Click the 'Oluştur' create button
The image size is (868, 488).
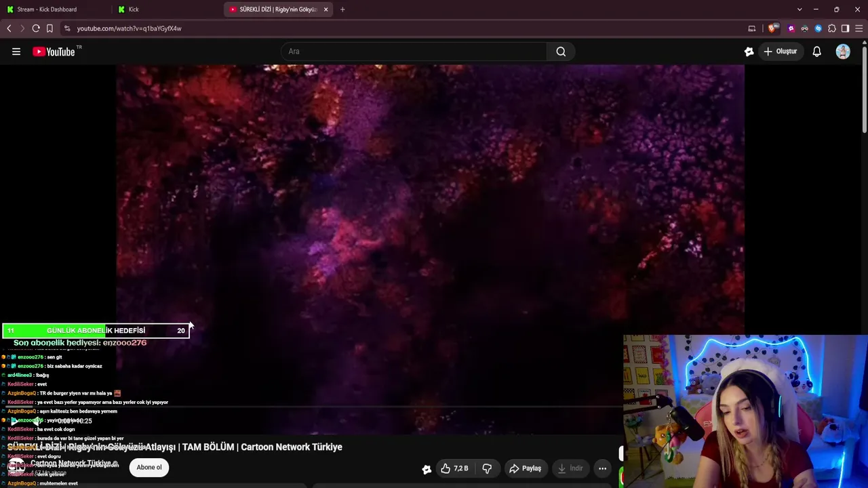tap(781, 52)
